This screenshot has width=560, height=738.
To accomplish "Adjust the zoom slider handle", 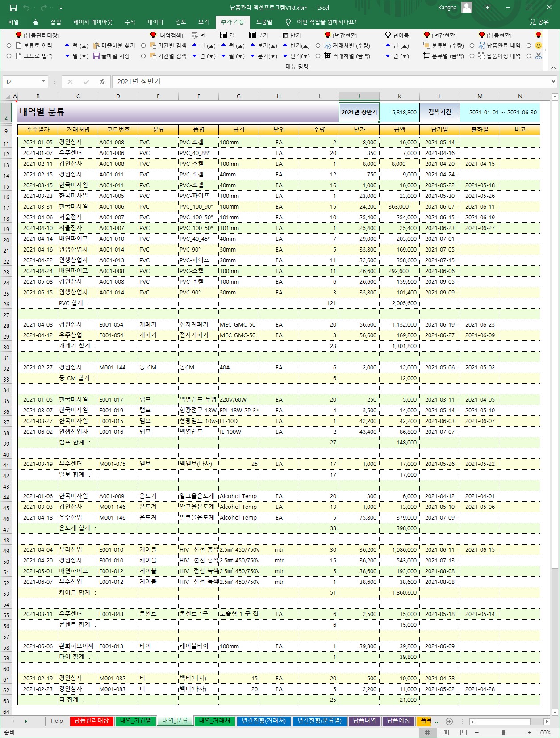I will pyautogui.click(x=503, y=733).
